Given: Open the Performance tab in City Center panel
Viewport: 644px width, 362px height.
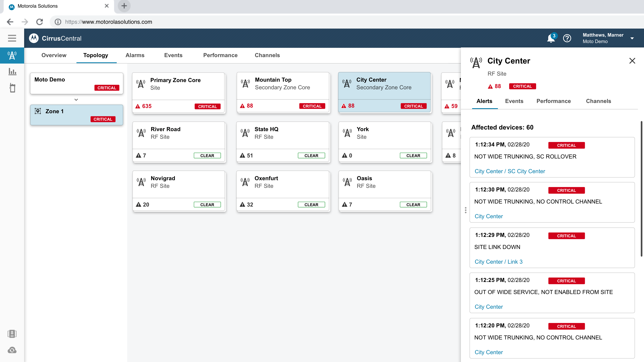Looking at the screenshot, I should pyautogui.click(x=553, y=101).
